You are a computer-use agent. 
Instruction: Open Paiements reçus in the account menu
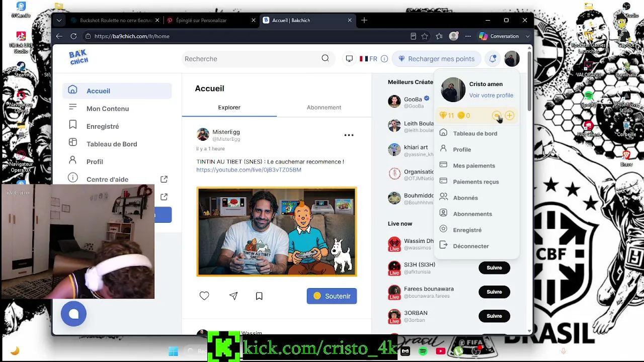point(476,182)
